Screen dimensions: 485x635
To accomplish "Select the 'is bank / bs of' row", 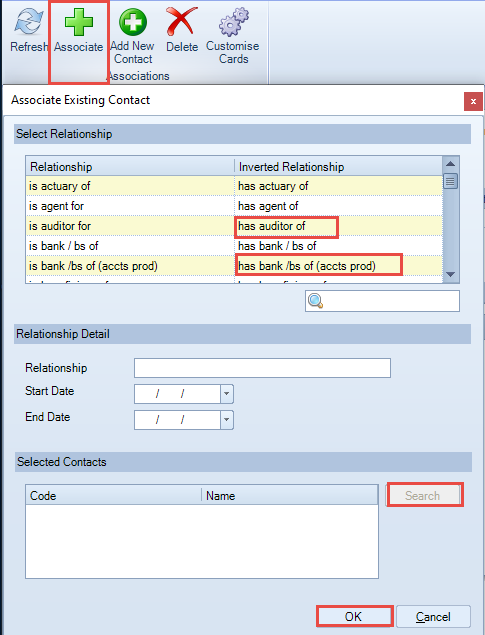I will (x=234, y=245).
